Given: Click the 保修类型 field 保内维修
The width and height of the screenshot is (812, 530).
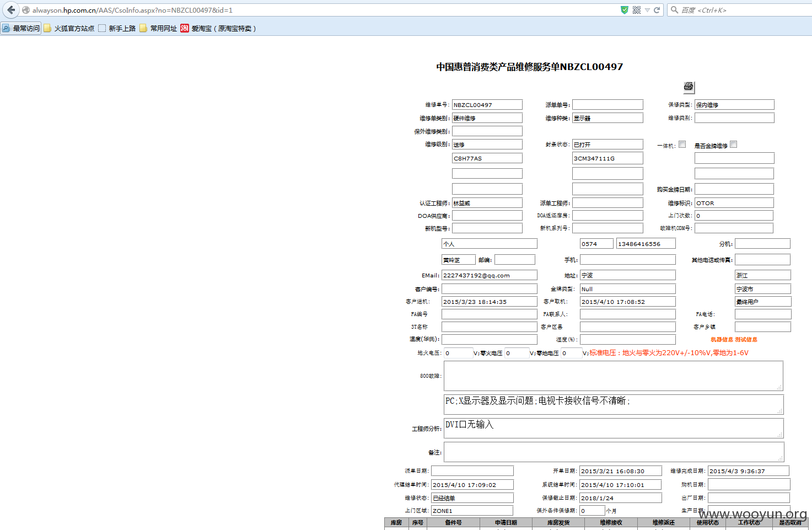Looking at the screenshot, I should pyautogui.click(x=734, y=105).
